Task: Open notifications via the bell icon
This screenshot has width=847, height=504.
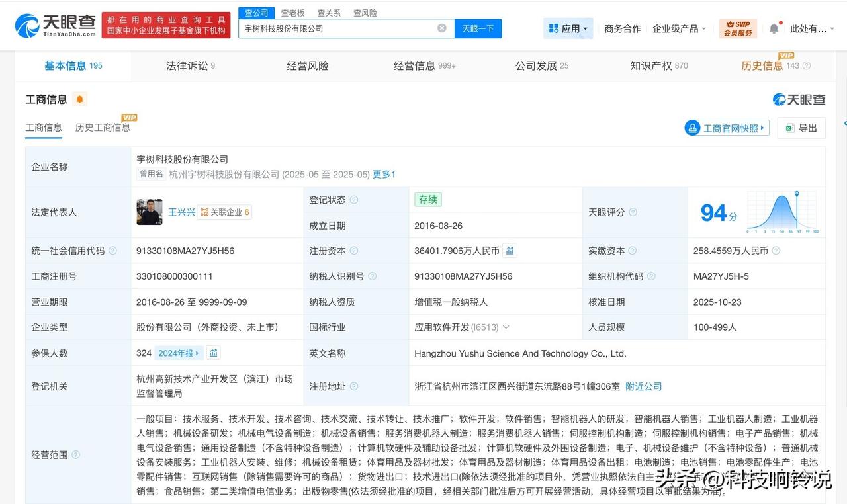Action: click(x=773, y=28)
